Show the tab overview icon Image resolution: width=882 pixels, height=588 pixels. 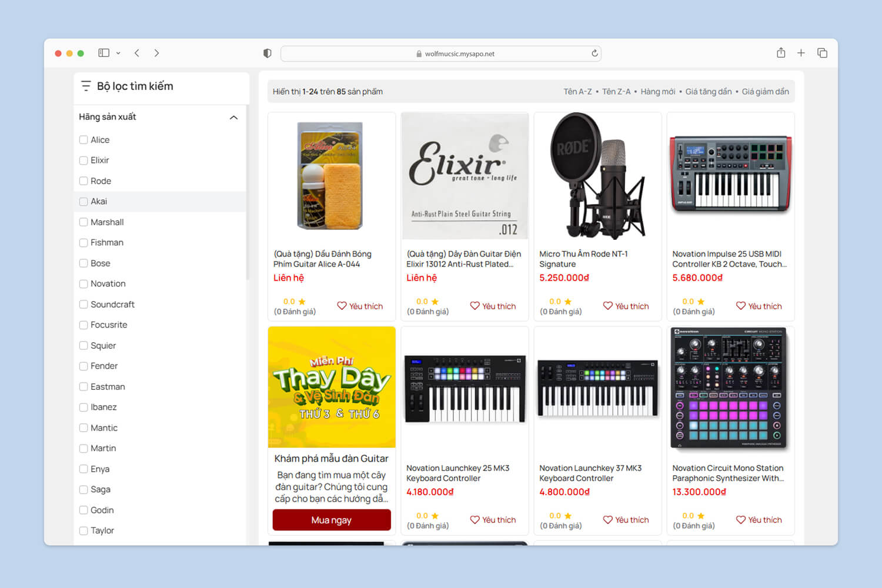(x=822, y=53)
